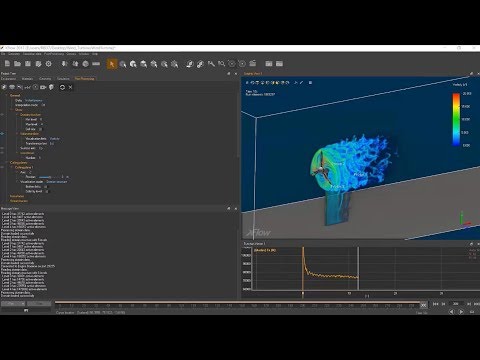
Task: Click the pencil icon in Graphic View toolbar
Action: point(302,82)
